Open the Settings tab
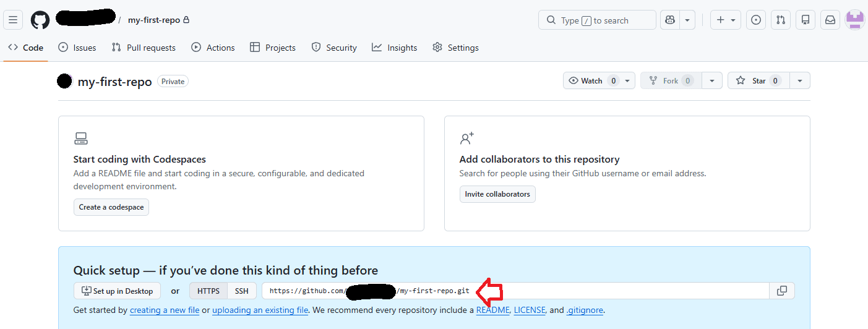This screenshot has height=329, width=868. pos(455,48)
